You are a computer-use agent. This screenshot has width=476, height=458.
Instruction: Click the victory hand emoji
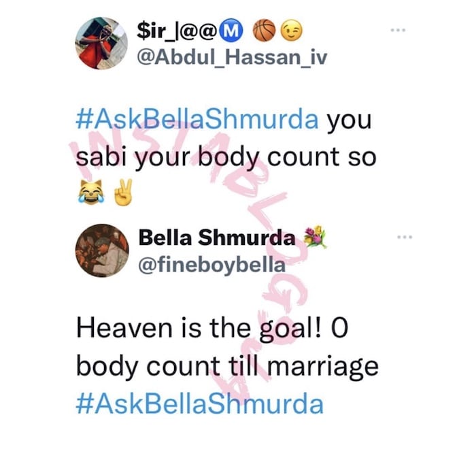pos(122,192)
